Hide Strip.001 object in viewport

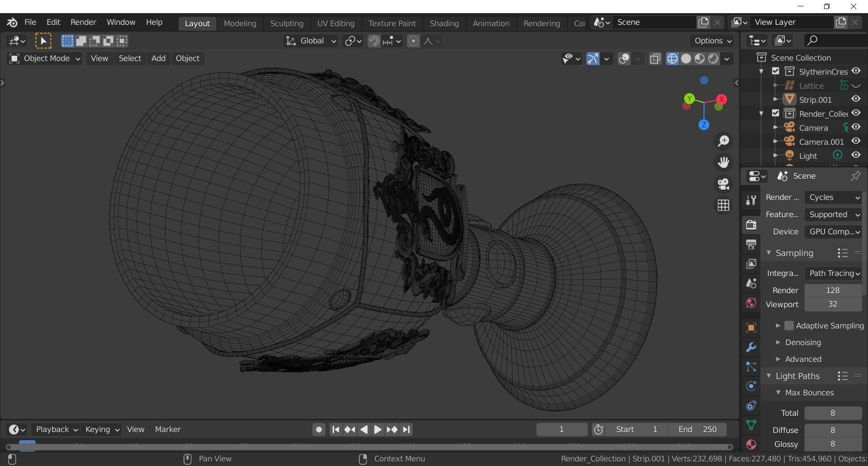tap(856, 99)
